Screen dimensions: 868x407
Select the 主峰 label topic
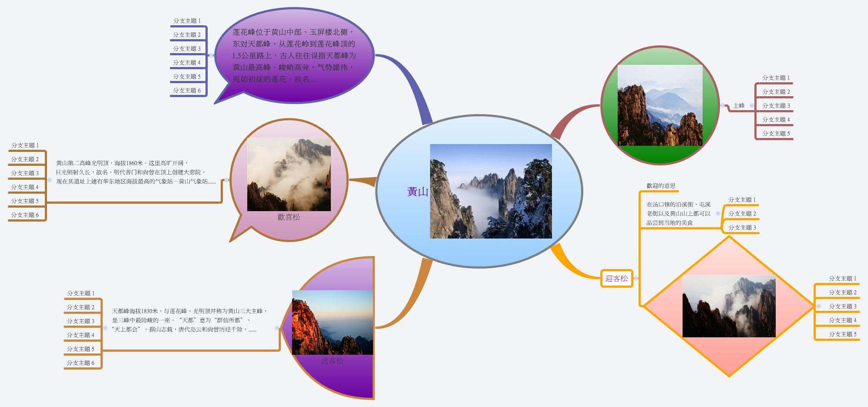(739, 106)
